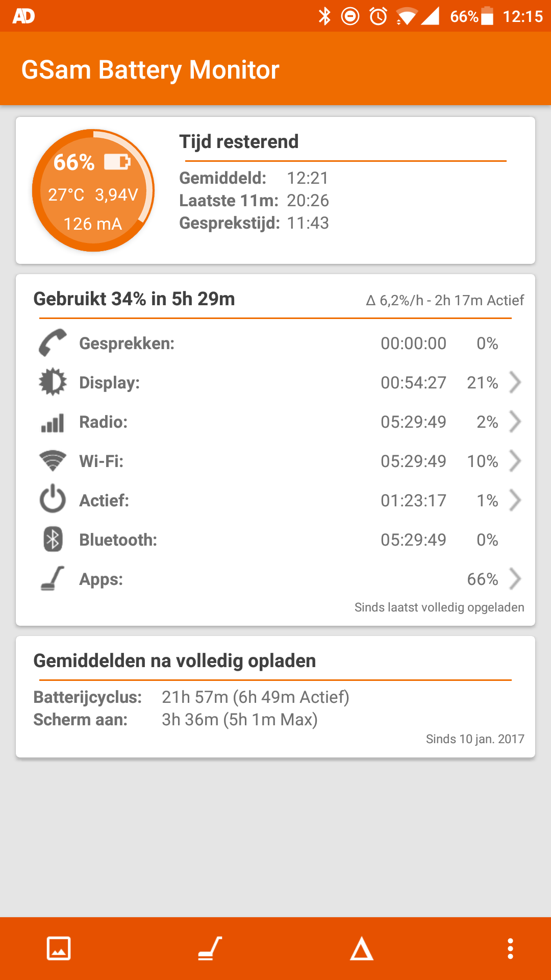551x980 pixels.
Task: Tap the power icon beside Actief
Action: point(53,500)
